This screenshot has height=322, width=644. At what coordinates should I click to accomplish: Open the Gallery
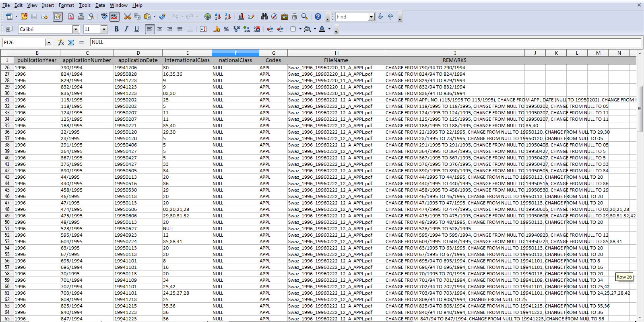(285, 17)
